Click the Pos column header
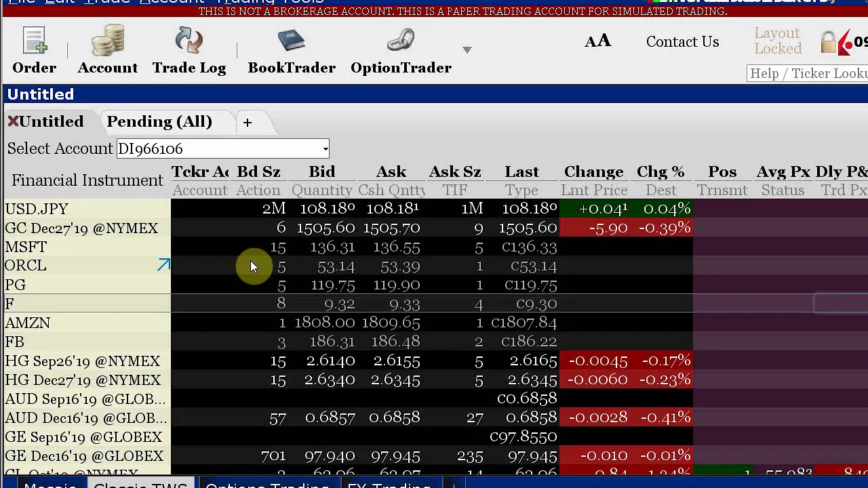The width and height of the screenshot is (868, 488). pos(722,172)
